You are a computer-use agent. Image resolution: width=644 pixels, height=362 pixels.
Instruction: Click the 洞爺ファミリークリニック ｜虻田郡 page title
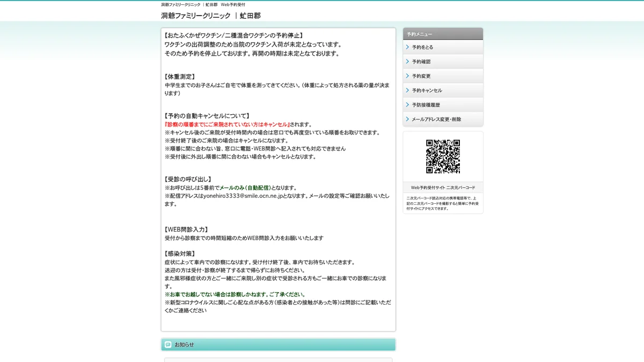[x=210, y=16]
